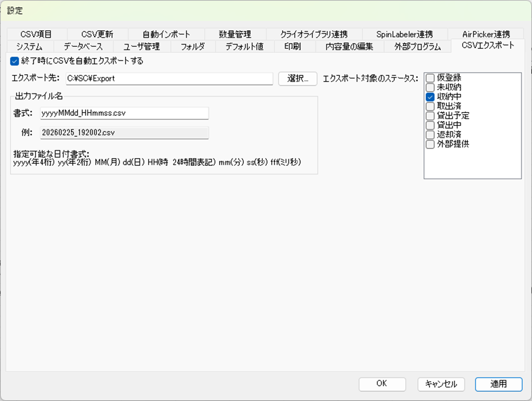The width and height of the screenshot is (532, 401).
Task: Click the 適用 button
Action: (498, 384)
